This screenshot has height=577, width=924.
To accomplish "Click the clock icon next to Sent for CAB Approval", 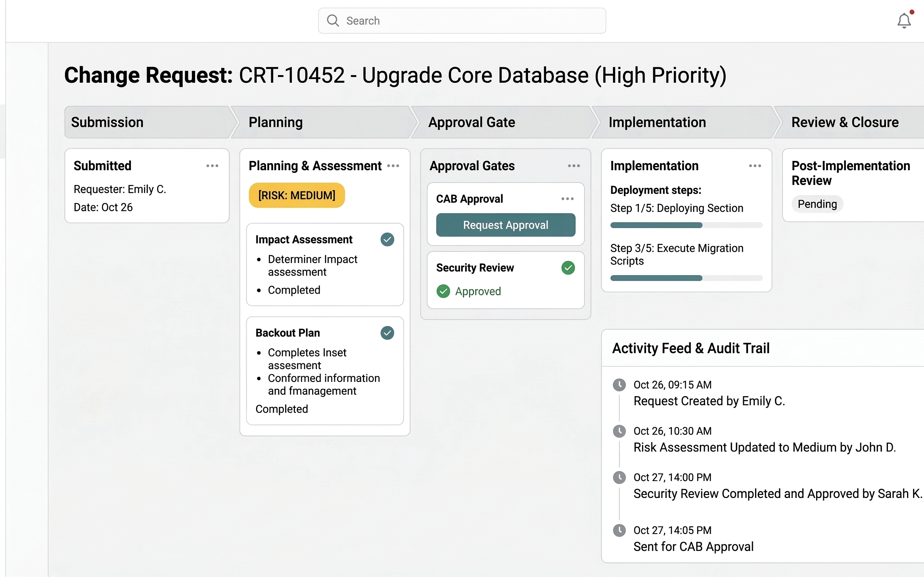I will click(619, 530).
